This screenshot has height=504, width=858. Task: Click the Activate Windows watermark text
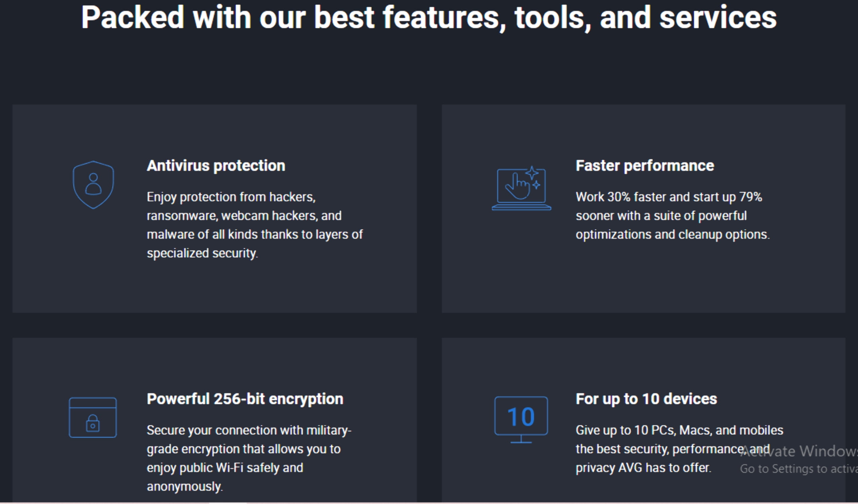[799, 451]
